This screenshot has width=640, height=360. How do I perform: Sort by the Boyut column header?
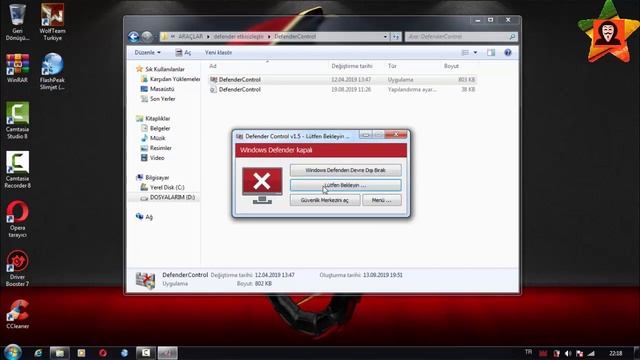tap(451, 66)
